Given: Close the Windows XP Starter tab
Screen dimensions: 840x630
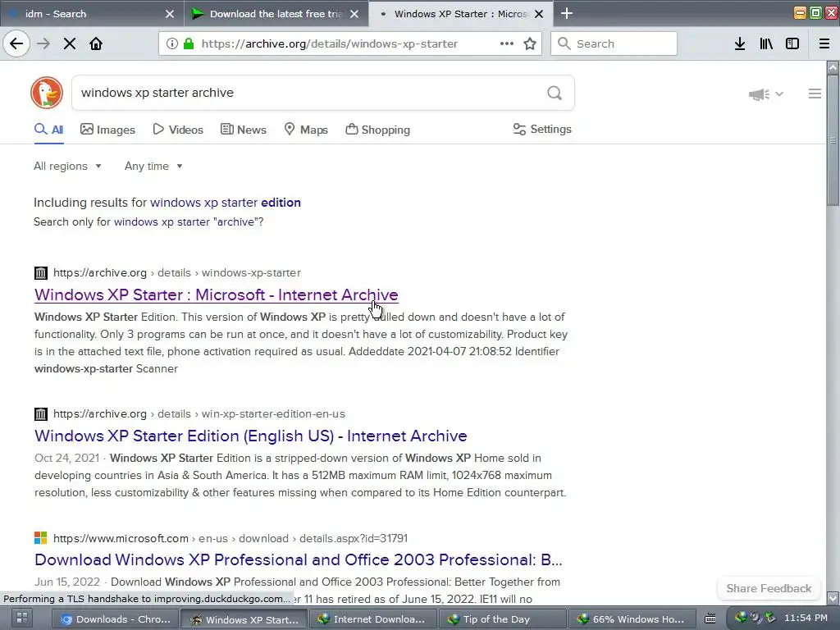Looking at the screenshot, I should (540, 14).
